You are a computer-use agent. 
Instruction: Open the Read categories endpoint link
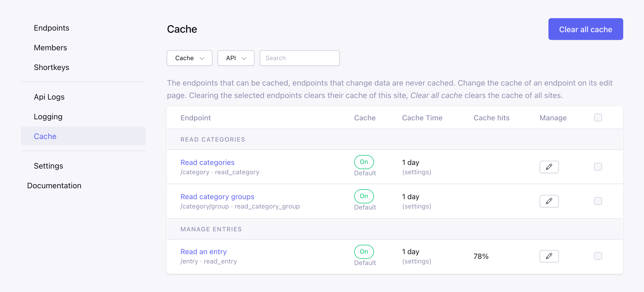(x=207, y=162)
